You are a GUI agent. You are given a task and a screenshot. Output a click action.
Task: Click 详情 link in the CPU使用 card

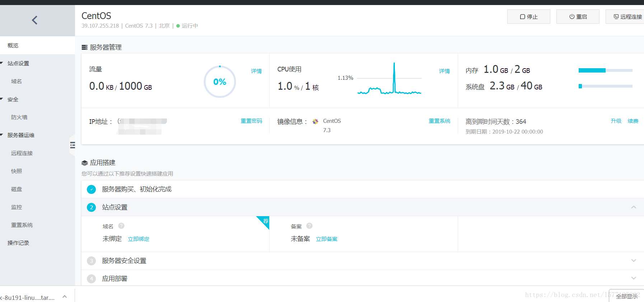444,71
